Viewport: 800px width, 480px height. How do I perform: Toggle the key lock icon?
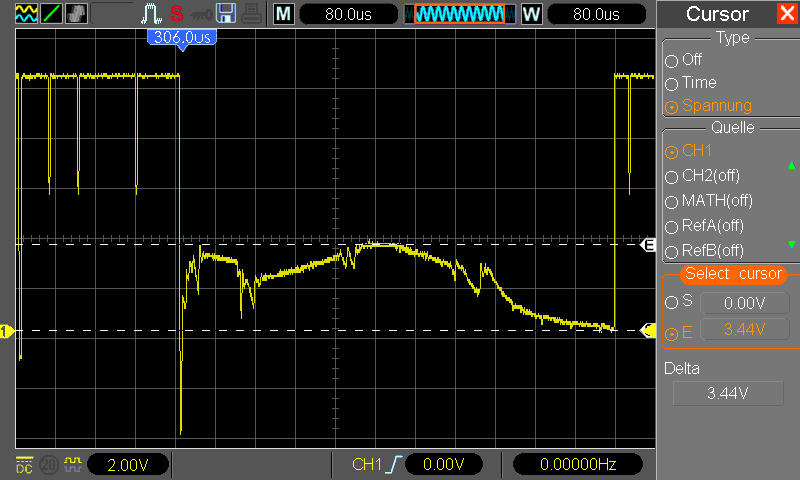click(201, 15)
